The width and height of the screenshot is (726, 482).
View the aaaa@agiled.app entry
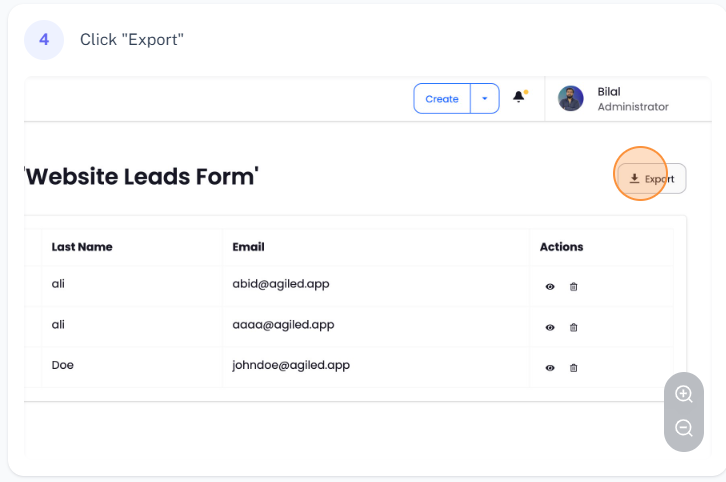point(550,327)
